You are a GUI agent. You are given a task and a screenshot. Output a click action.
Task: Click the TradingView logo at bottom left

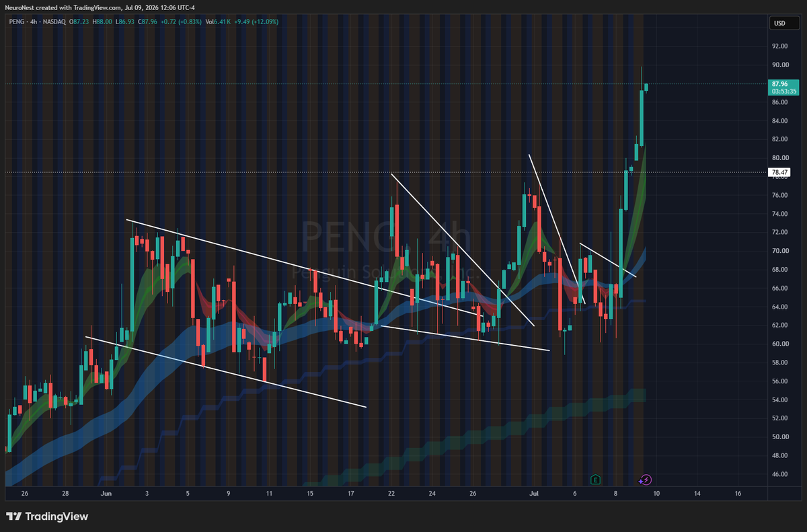coord(47,517)
